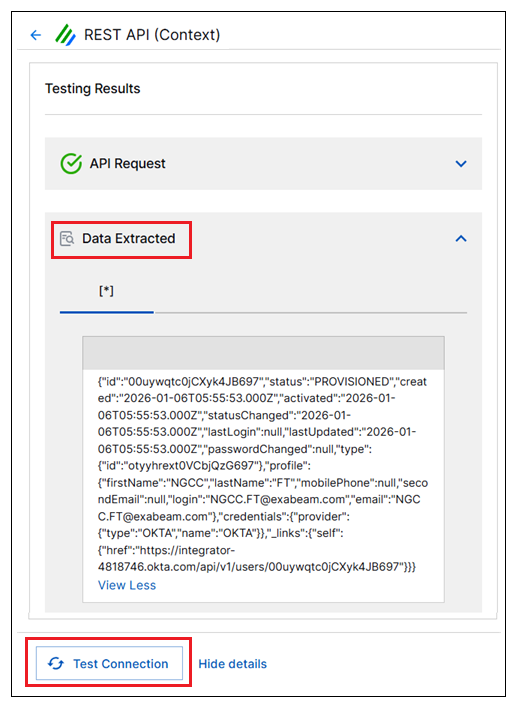
Task: Expand the API Request section chevron
Action: [461, 164]
